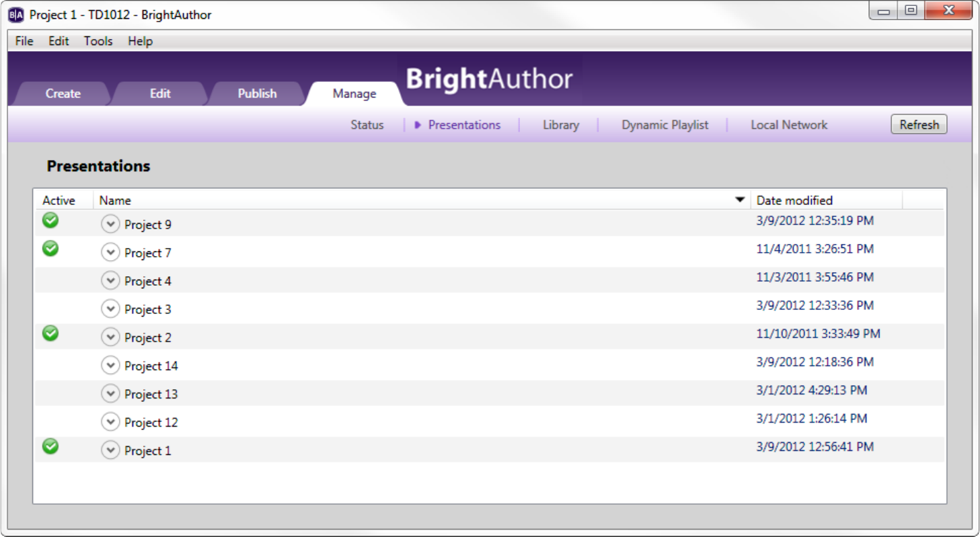The image size is (980, 537).
Task: Click the date 11/4/2011 3:26:51 PM
Action: pos(815,249)
